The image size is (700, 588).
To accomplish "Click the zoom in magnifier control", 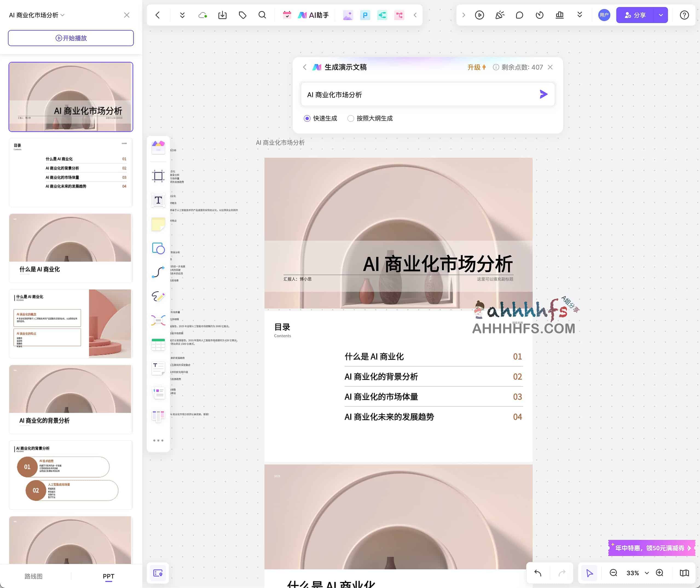I will click(x=659, y=573).
